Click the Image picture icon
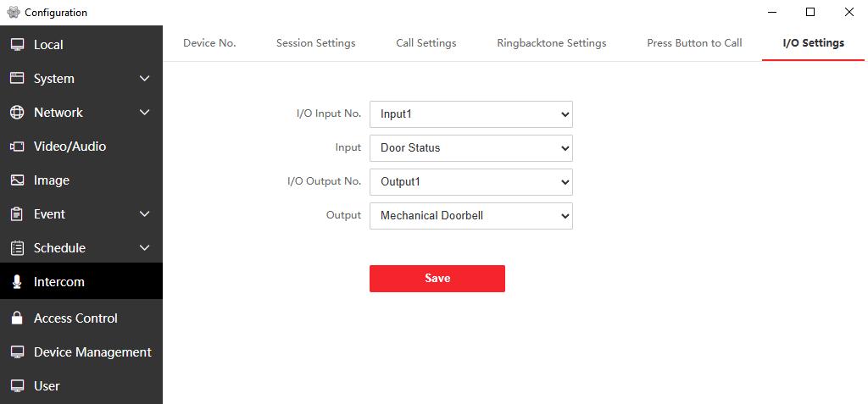This screenshot has width=868, height=404. click(x=17, y=180)
